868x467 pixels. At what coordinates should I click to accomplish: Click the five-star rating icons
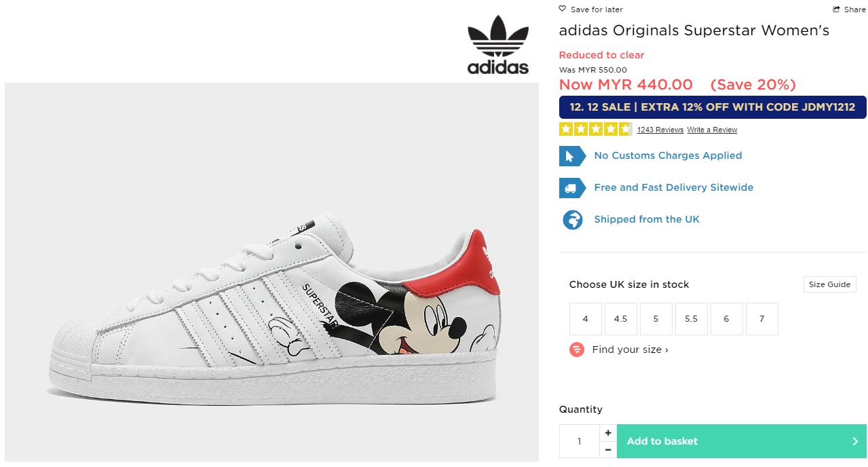[595, 129]
